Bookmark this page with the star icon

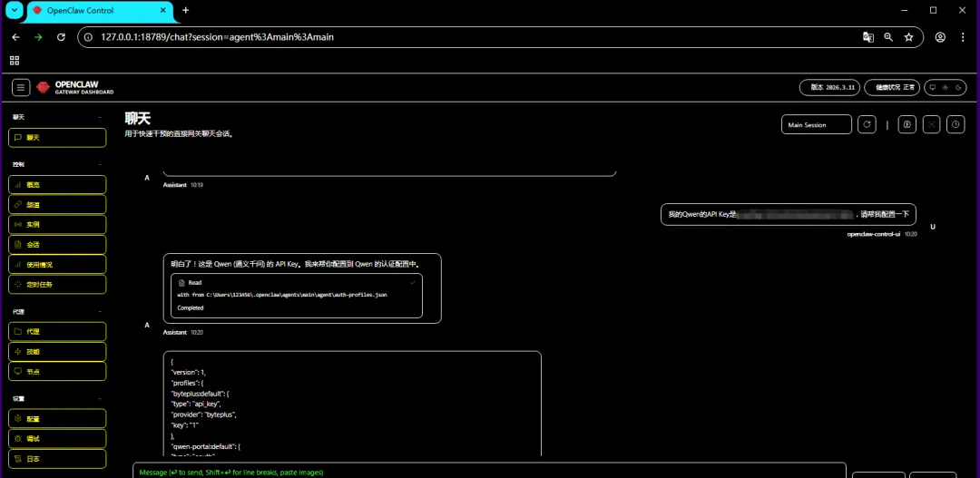point(908,37)
